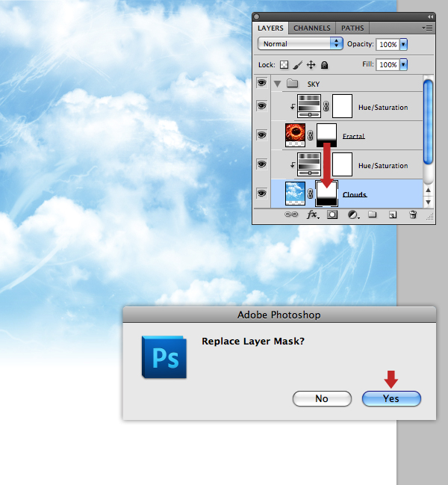
Task: Click the Opacity 100% input field
Action: pos(388,45)
